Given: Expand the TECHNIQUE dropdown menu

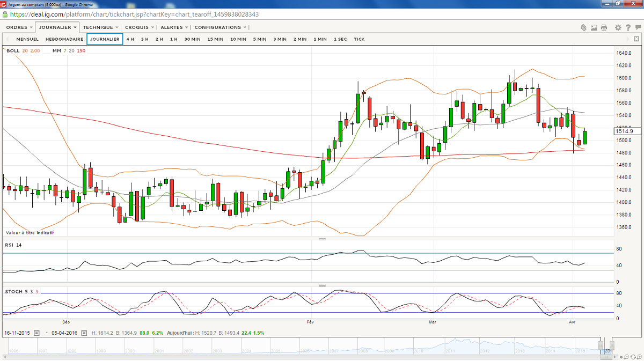Looking at the screenshot, I should 101,27.
